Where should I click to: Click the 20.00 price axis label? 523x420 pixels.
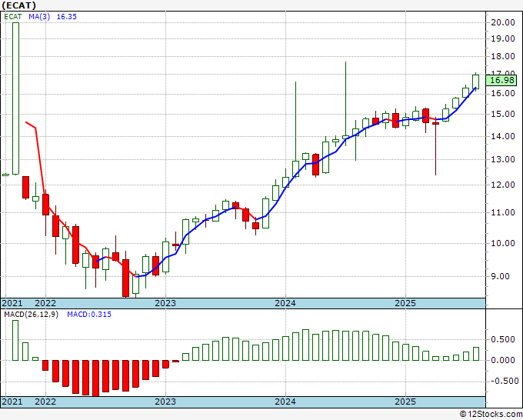pos(503,22)
